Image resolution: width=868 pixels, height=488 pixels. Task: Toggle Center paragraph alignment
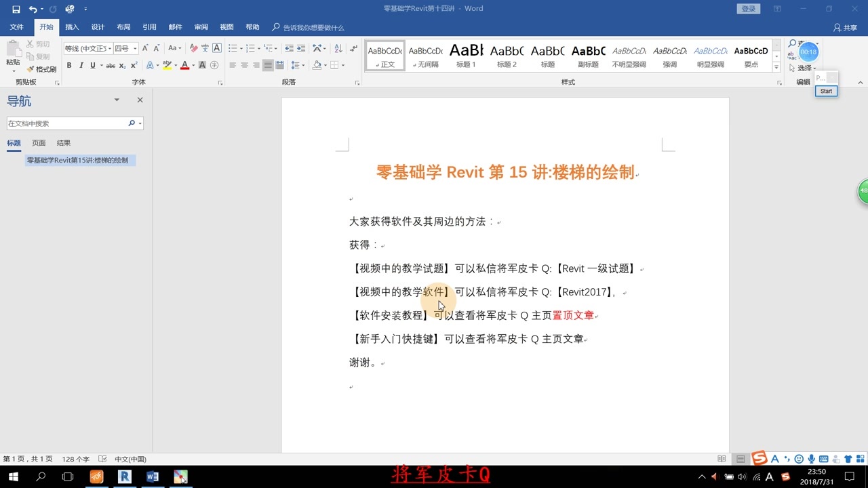(244, 66)
